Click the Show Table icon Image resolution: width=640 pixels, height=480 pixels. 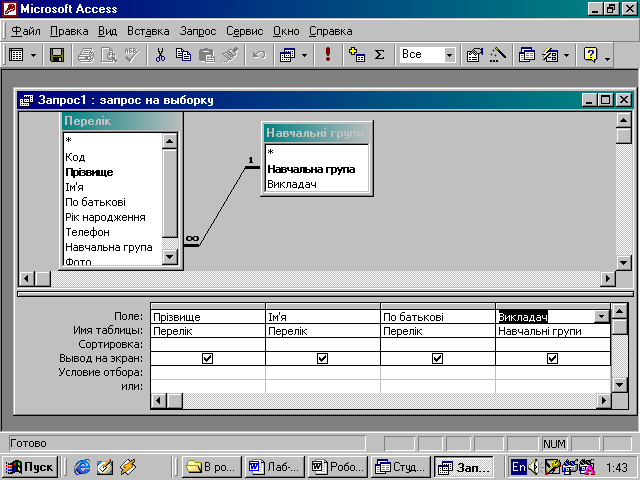[x=357, y=55]
